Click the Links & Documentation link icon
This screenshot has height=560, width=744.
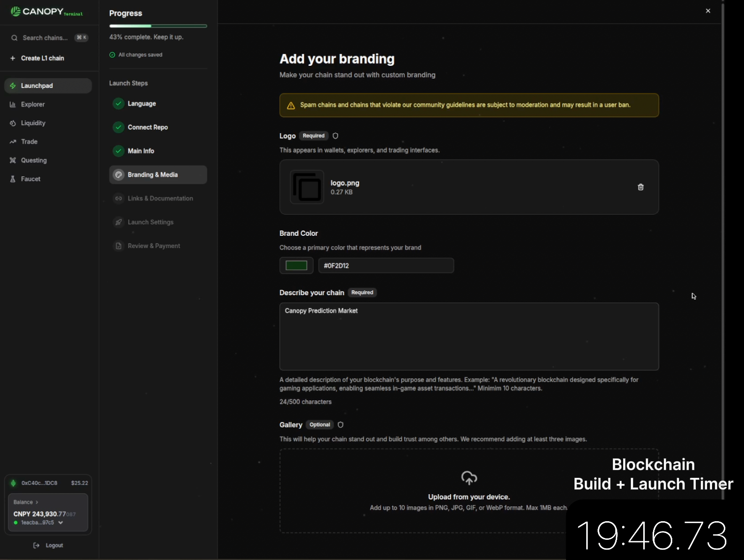click(x=118, y=198)
